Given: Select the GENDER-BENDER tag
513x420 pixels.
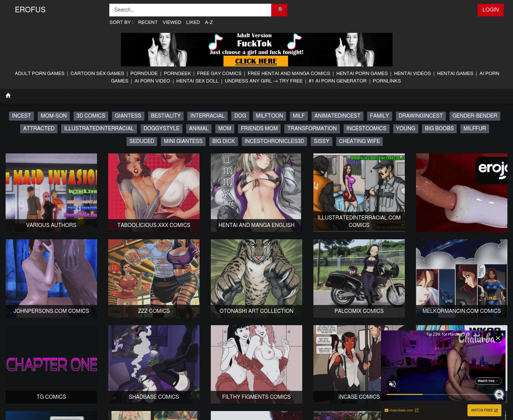Looking at the screenshot, I should tap(475, 116).
